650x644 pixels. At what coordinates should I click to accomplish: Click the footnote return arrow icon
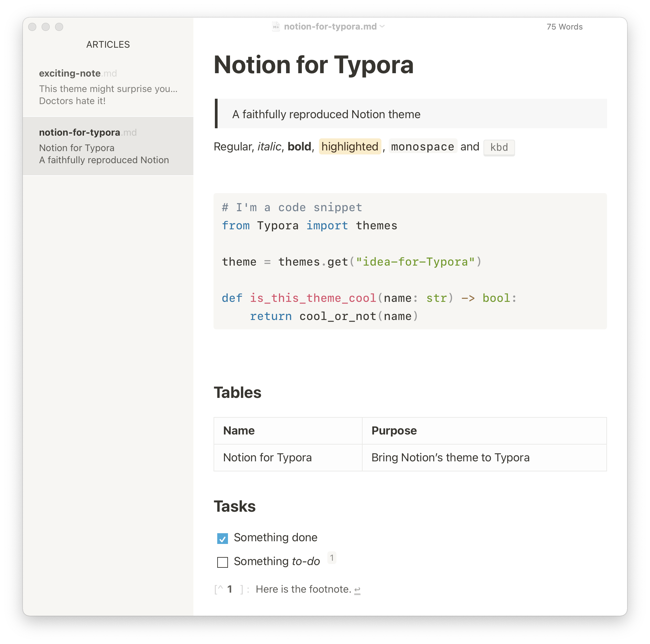[357, 590]
